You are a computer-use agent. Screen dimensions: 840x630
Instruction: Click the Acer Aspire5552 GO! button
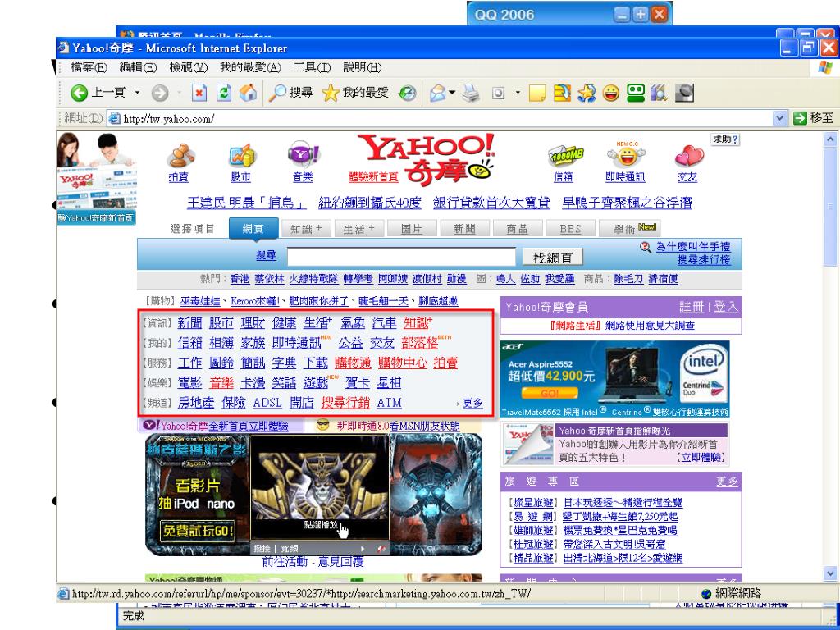coord(549,393)
